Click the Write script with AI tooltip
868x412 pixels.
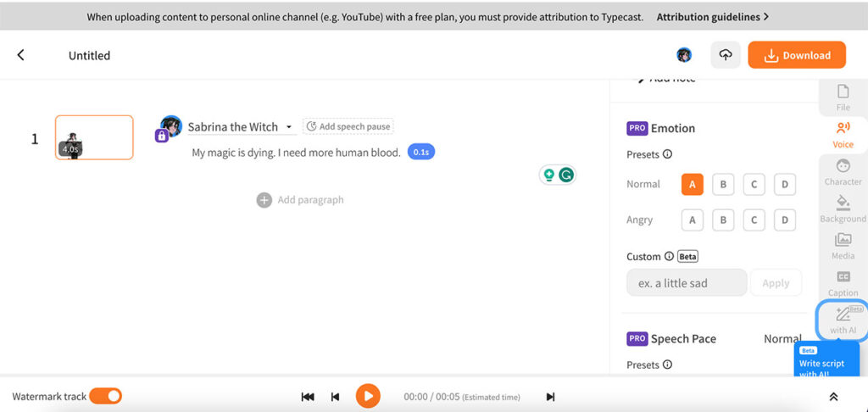[x=826, y=360]
